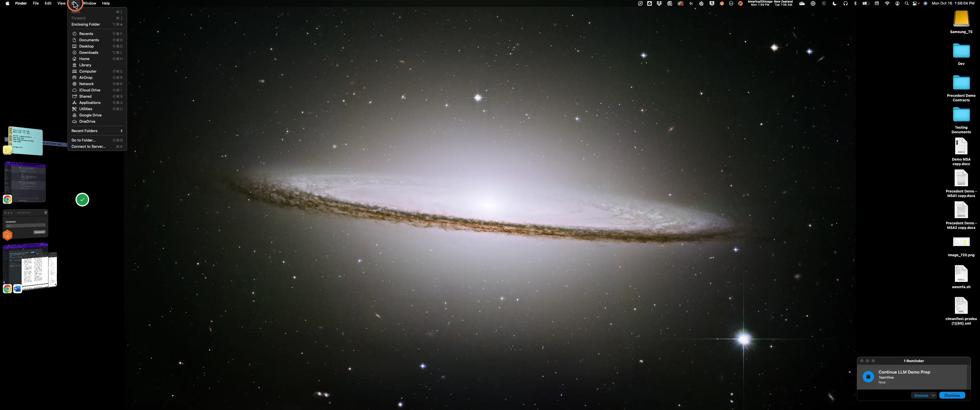Click the Google Drive triangle icon in menu bar
980x410 pixels.
pyautogui.click(x=650, y=3)
